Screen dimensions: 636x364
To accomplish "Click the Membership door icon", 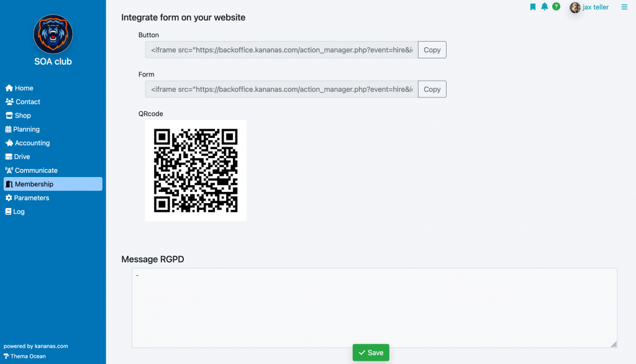I will click(9, 184).
